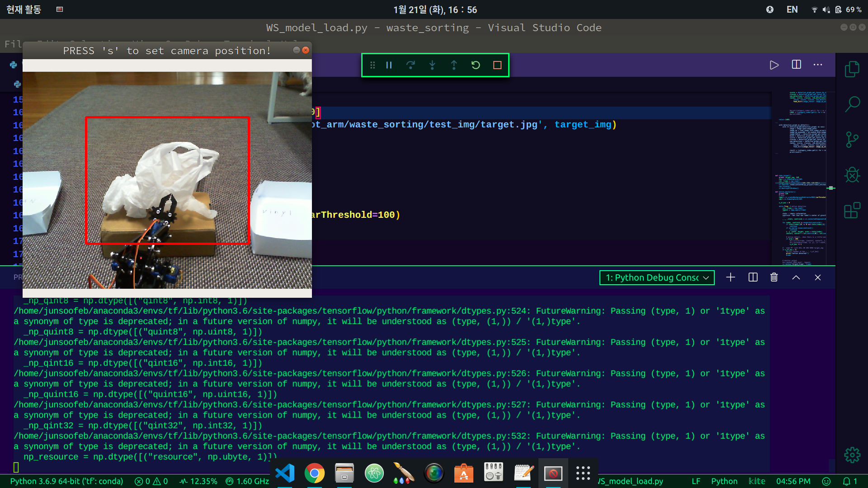Split the editor into two panes

796,65
